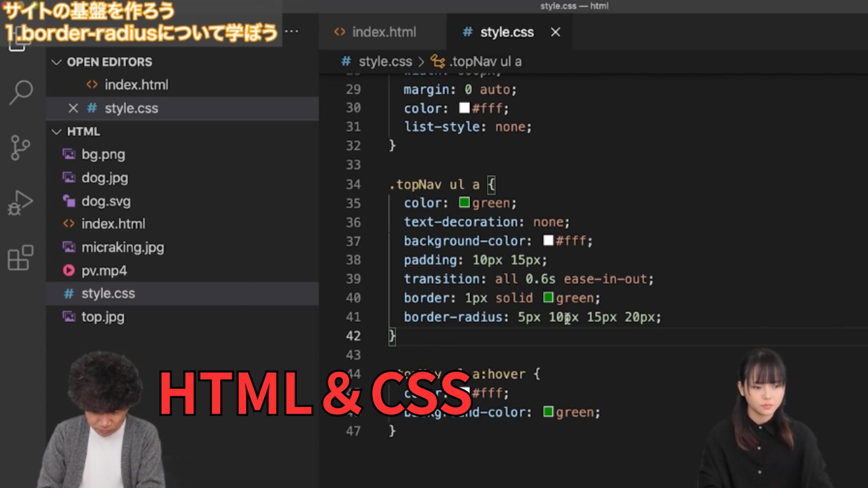
Task: Click green swatch on border line 40
Action: point(548,298)
